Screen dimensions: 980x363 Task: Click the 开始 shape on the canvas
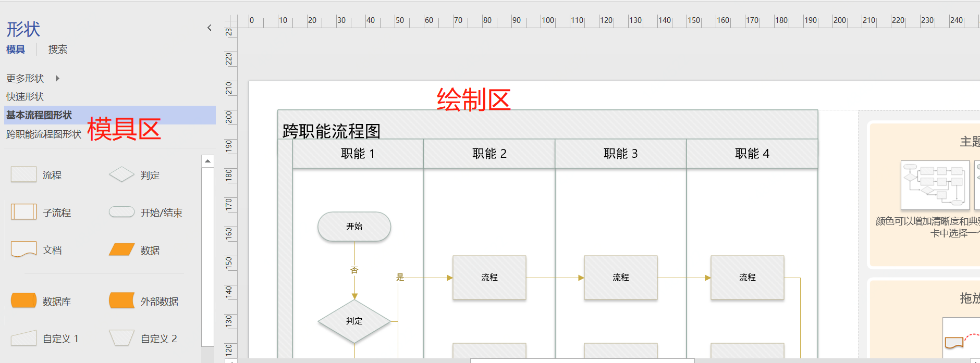[x=354, y=227]
